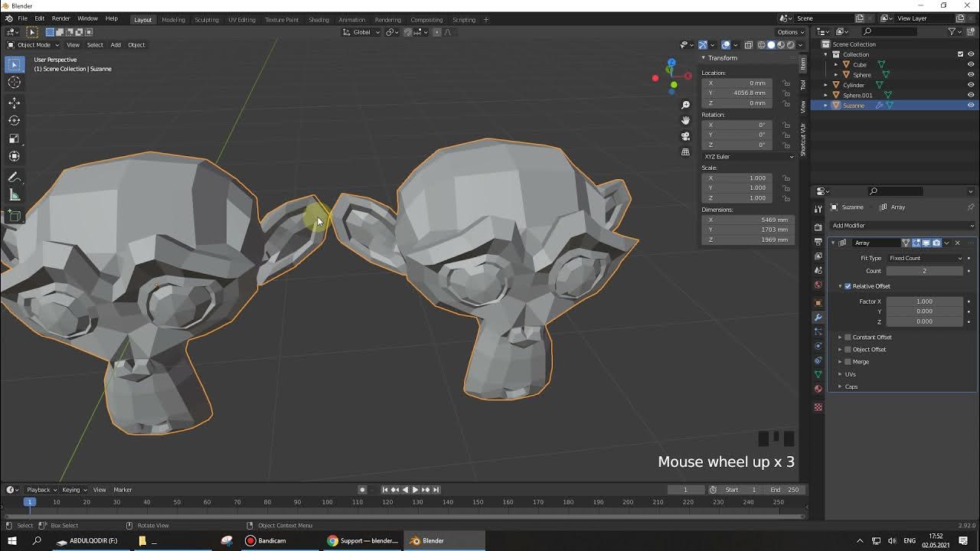Image resolution: width=980 pixels, height=551 pixels.
Task: Select the Cursor tool in the toolbar
Action: (x=14, y=82)
